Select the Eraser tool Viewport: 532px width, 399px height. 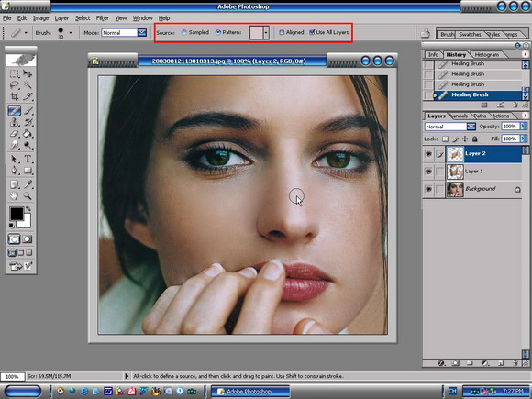(x=15, y=134)
